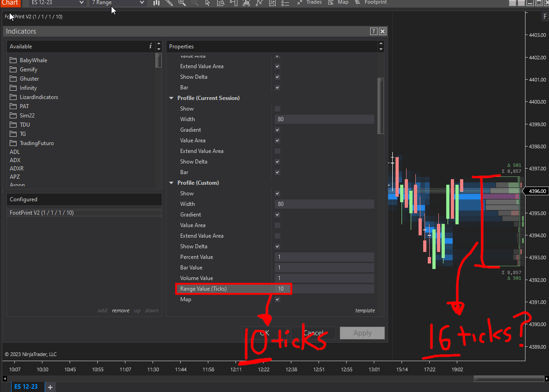549x392 pixels.
Task: Open the BabyWhale folder
Action: point(29,60)
